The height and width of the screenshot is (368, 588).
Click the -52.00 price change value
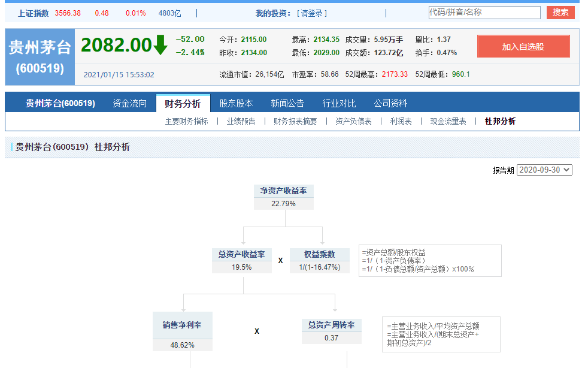coord(190,39)
